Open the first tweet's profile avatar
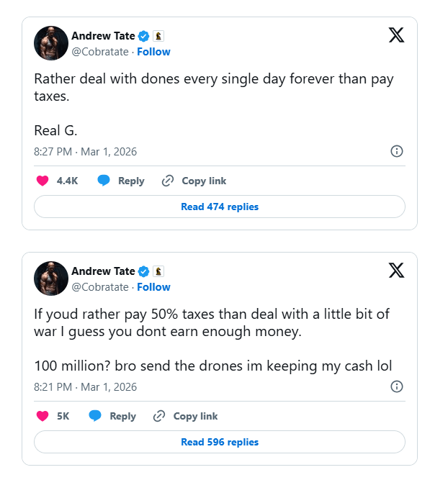This screenshot has height=480, width=448. pyautogui.click(x=51, y=43)
